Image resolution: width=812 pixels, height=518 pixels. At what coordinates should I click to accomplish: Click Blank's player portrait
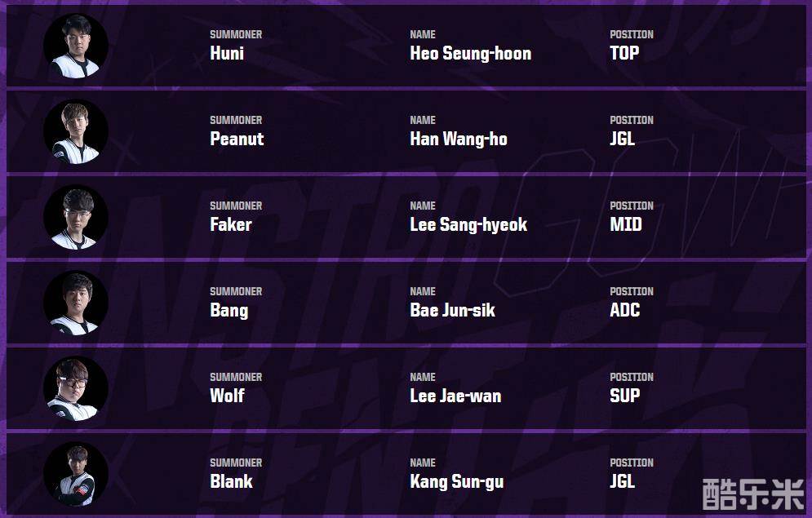point(76,474)
